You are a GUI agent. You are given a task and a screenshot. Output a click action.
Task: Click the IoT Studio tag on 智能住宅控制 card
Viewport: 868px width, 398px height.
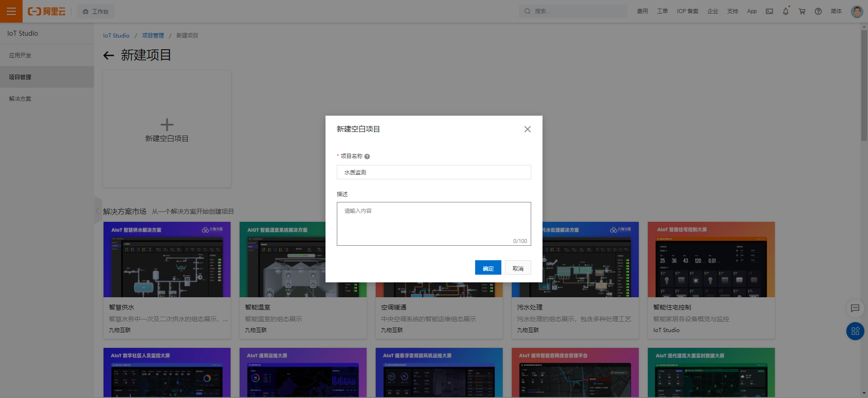click(666, 330)
